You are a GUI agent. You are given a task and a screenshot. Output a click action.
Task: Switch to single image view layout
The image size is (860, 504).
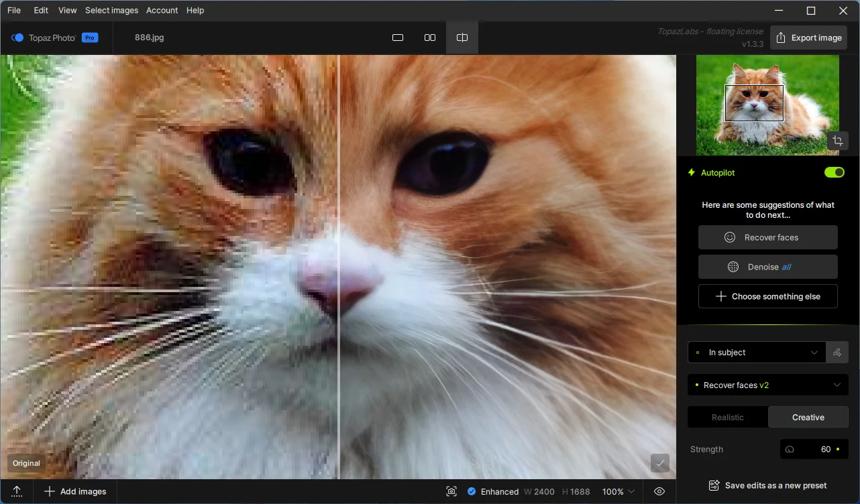tap(398, 38)
